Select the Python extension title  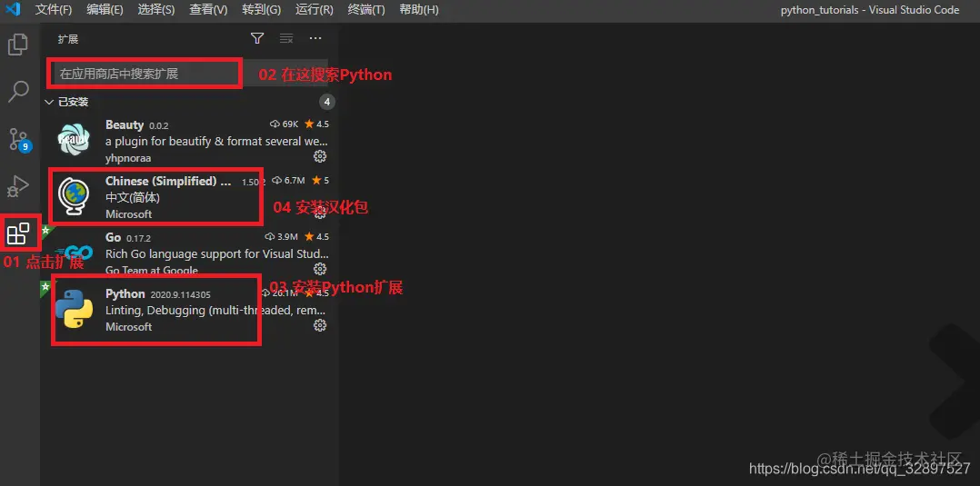(125, 293)
